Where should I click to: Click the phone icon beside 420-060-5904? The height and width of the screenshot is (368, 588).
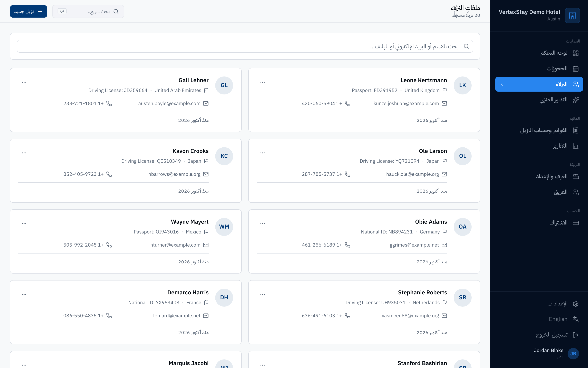[347, 103]
